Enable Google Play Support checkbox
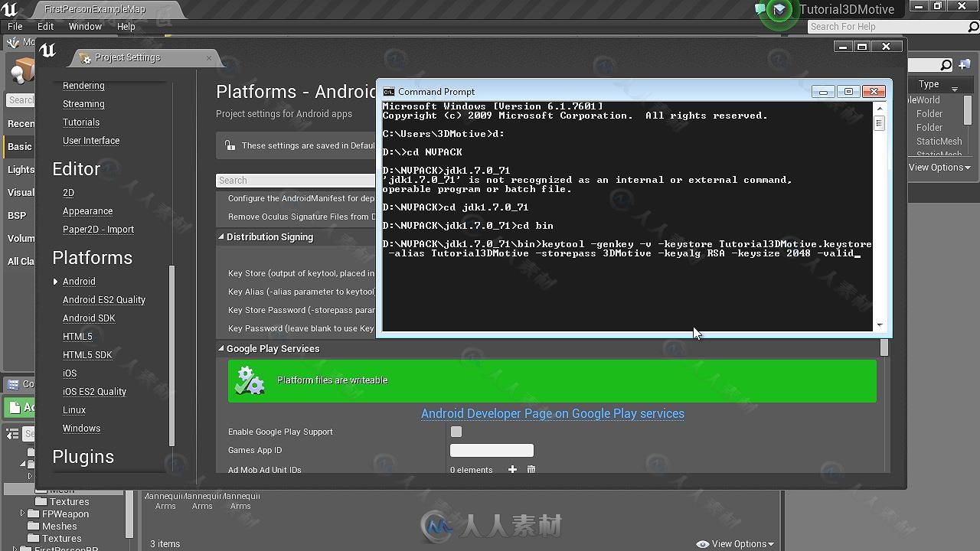This screenshot has height=551, width=980. pos(456,432)
